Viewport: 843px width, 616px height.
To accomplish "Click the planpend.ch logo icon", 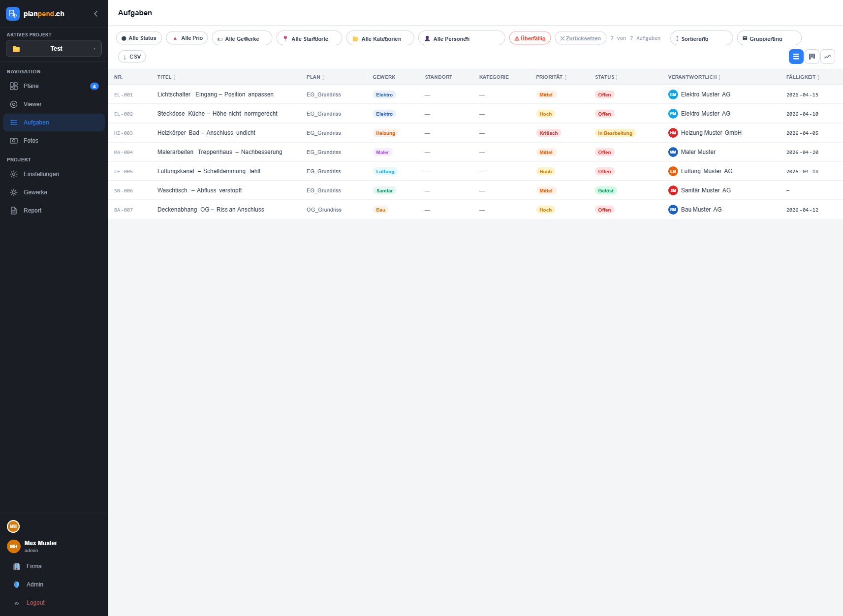I will pyautogui.click(x=13, y=14).
